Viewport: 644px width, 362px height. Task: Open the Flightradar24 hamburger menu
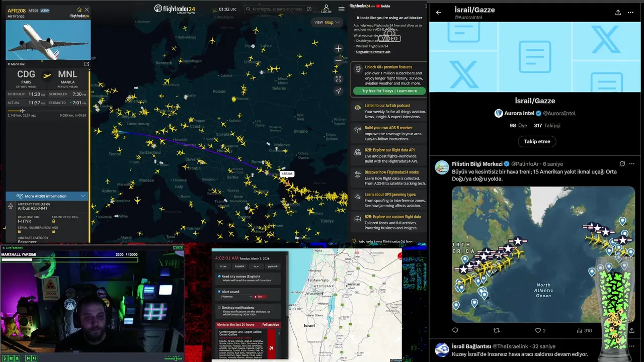click(x=342, y=9)
